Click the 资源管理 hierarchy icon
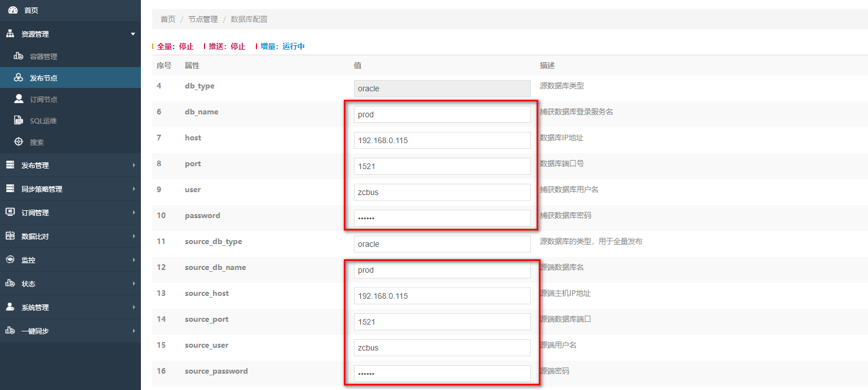Image resolution: width=868 pixels, height=390 pixels. coord(10,34)
